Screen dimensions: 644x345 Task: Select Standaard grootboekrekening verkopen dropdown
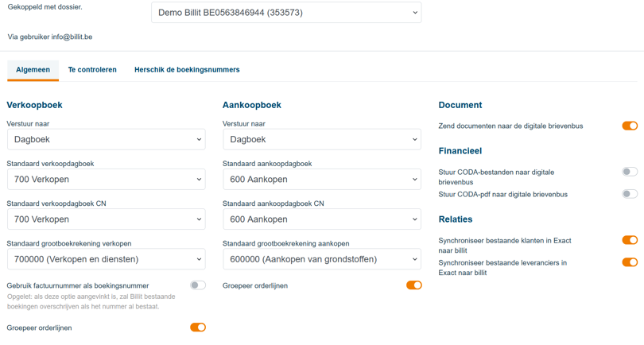coord(107,259)
